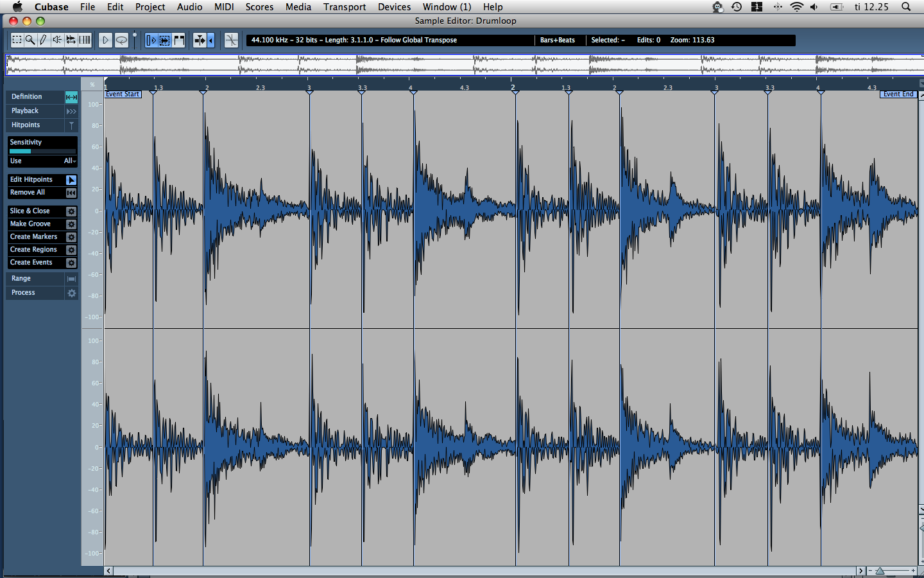This screenshot has width=924, height=578.
Task: Click the Process tab gear icon
Action: click(x=71, y=293)
